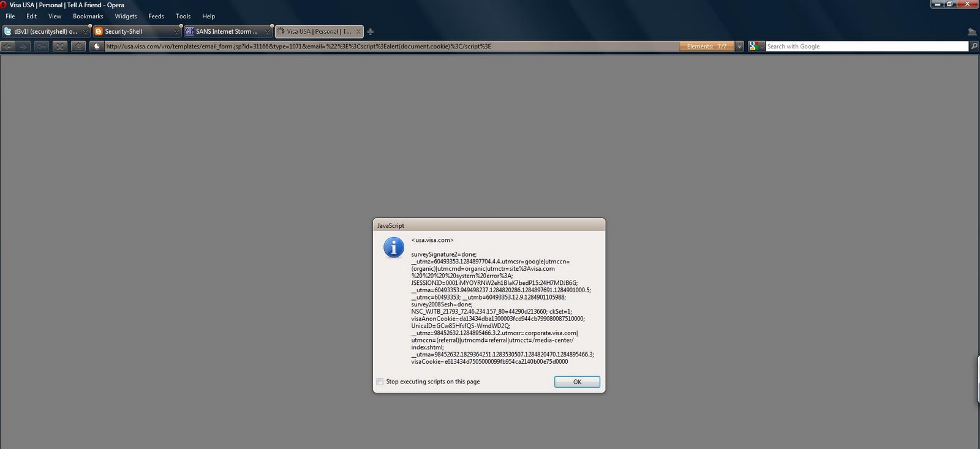
Task: Click the <usa.visa.com> text in dialog
Action: (x=432, y=240)
